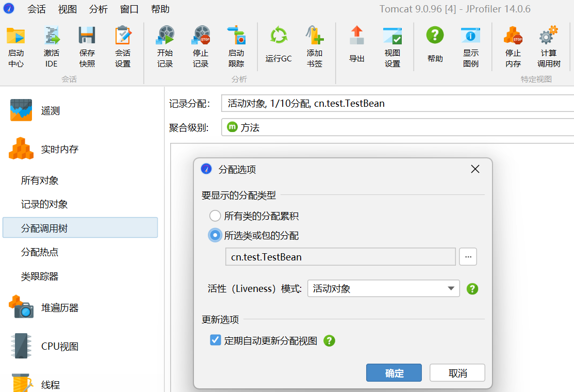Select 所选类或包的分配 radio option
The height and width of the screenshot is (392, 574).
[x=215, y=235]
